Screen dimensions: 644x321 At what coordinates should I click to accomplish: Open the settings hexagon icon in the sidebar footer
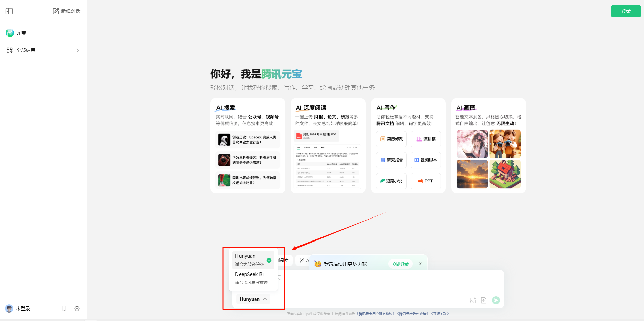pyautogui.click(x=77, y=308)
